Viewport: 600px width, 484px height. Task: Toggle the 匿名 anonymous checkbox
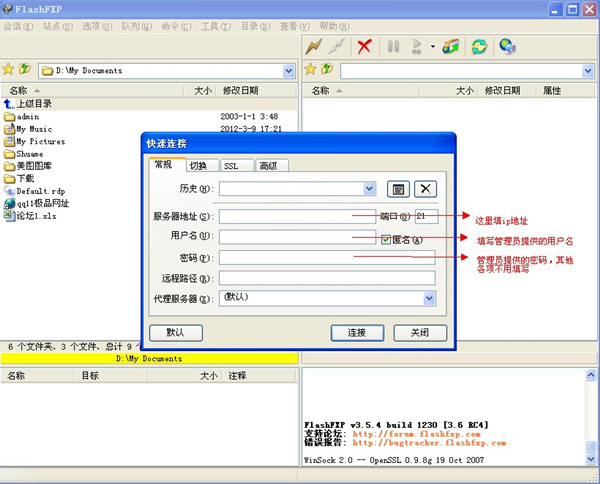(386, 239)
